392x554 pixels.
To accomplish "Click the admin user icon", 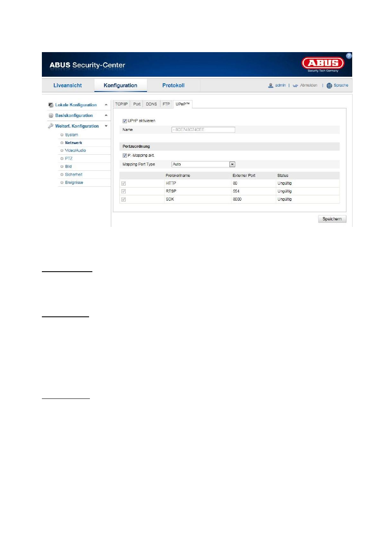I will point(271,85).
